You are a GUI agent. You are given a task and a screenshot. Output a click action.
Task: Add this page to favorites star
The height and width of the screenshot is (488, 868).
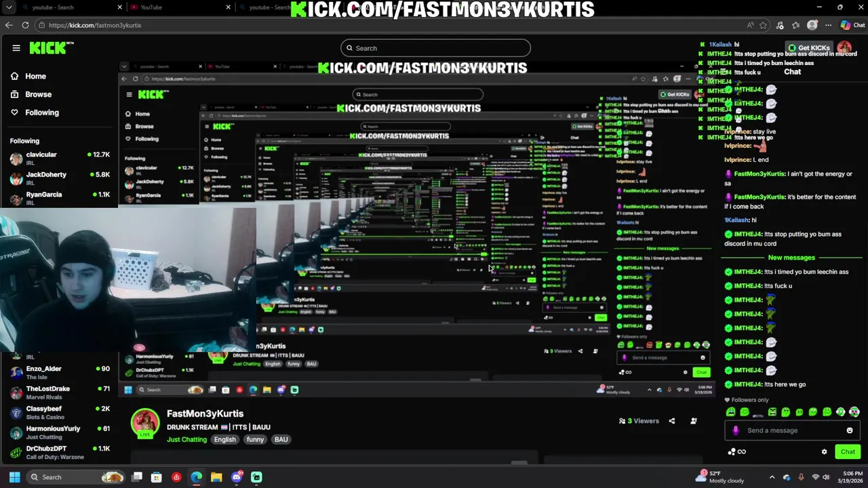click(764, 25)
